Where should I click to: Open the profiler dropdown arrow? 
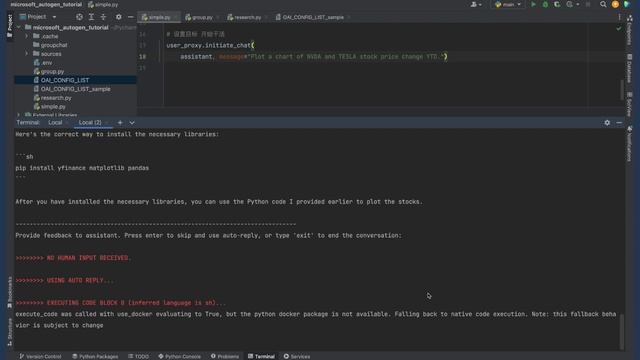click(578, 4)
